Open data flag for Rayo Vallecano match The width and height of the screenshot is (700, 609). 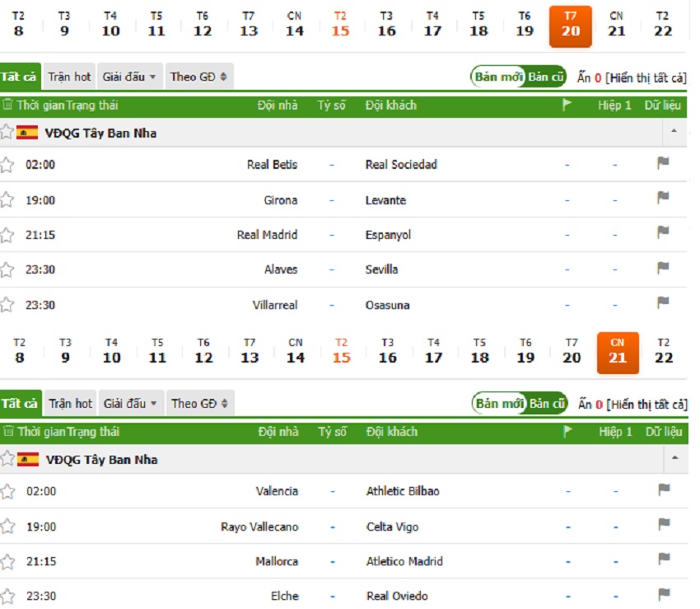click(664, 524)
